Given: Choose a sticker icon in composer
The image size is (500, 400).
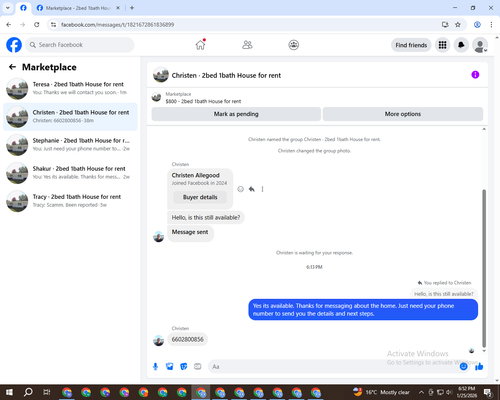Looking at the screenshot, I should (184, 367).
